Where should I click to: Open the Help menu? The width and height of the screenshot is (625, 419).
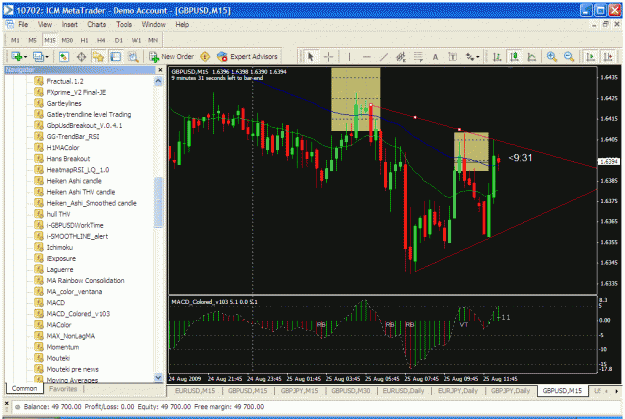[182, 24]
